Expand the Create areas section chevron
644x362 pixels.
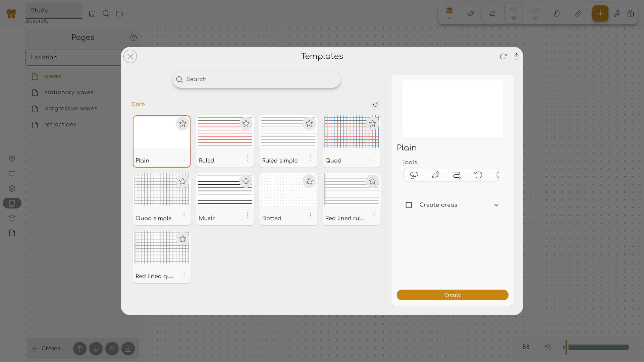pyautogui.click(x=496, y=205)
